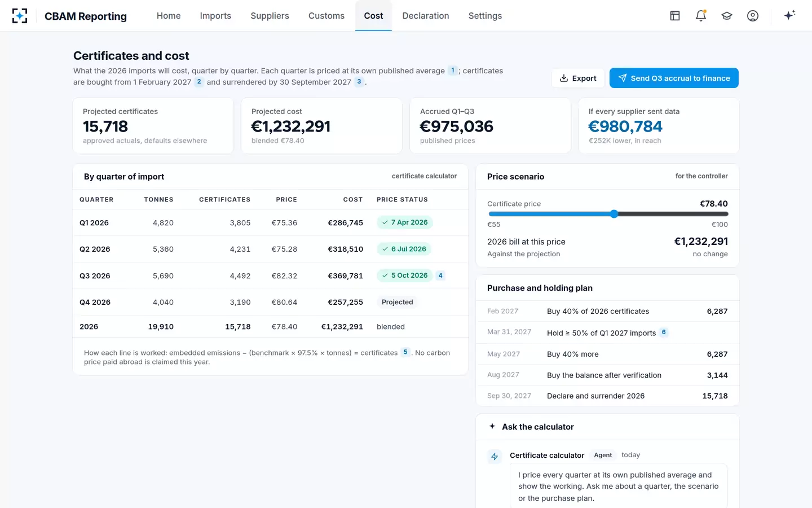
Task: Switch to the Imports tab
Action: click(215, 16)
